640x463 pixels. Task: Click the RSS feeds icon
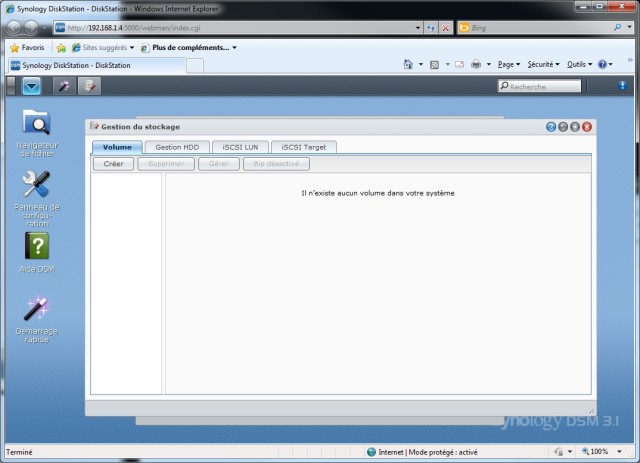pyautogui.click(x=434, y=65)
